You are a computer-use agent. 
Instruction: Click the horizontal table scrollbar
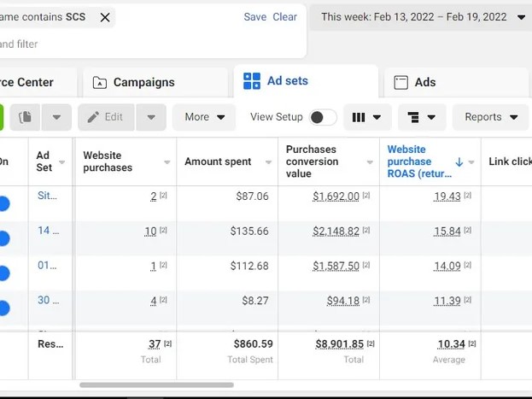(x=156, y=385)
